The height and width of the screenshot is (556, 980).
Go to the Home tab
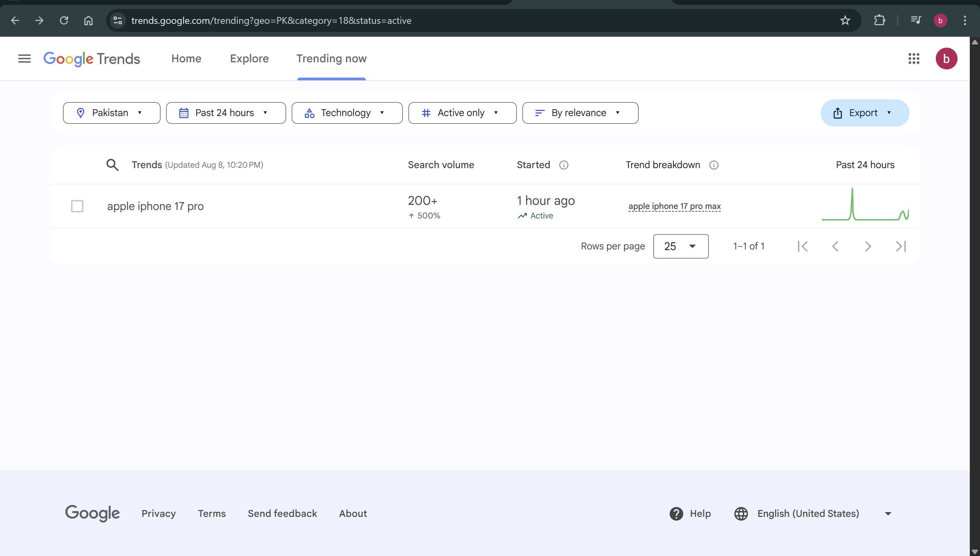coord(186,59)
